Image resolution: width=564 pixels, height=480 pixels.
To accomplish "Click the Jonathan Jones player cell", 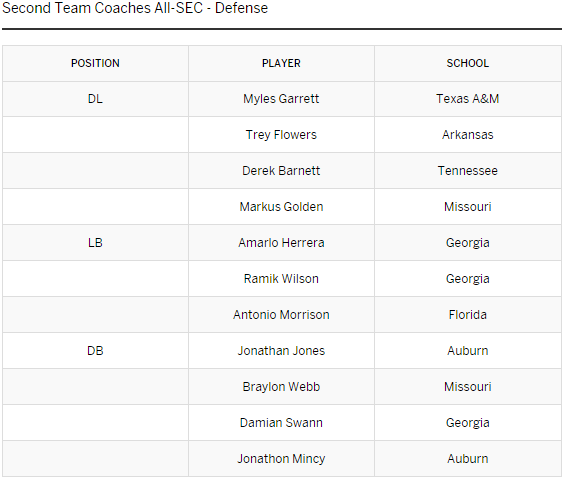I will click(x=281, y=351).
